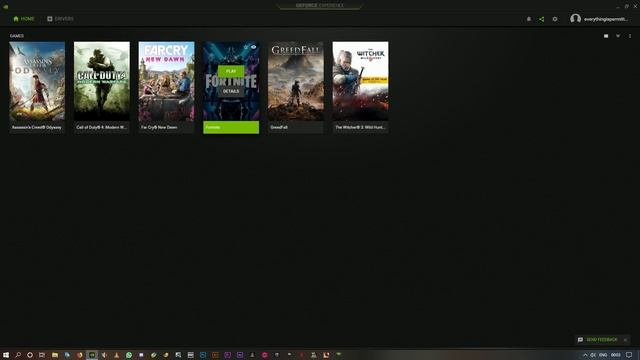Minimize the GeForce Experience window
This screenshot has width=640, height=360.
tap(618, 6)
